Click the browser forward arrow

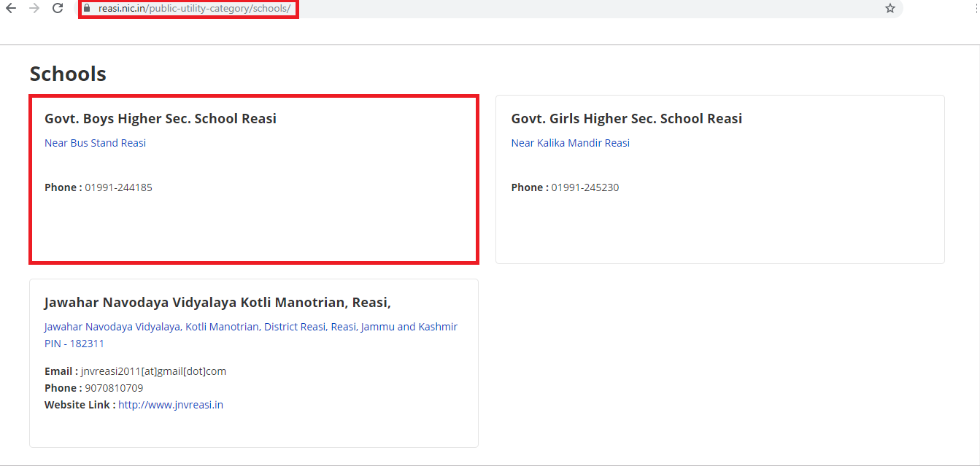click(x=34, y=9)
